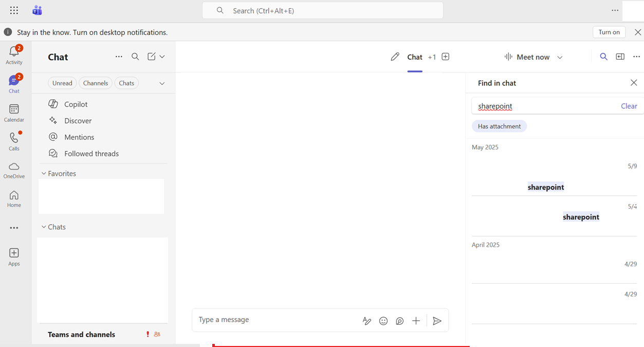Select the Chat tab
Screen dimensions: 644x347
click(x=415, y=57)
